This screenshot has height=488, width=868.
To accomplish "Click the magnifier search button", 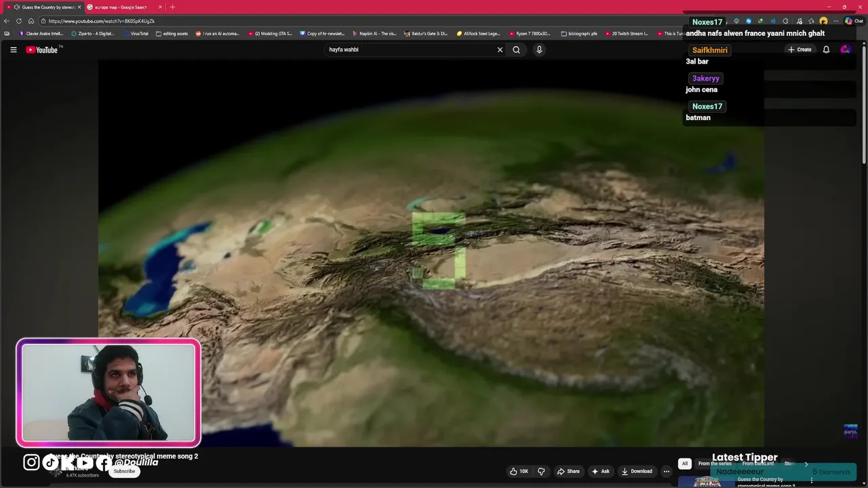I will click(516, 49).
